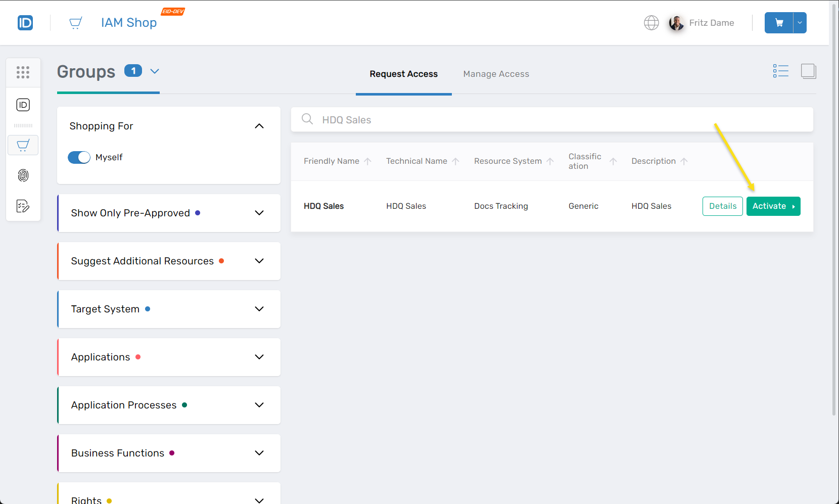Screen dimensions: 839x504
Task: Click the card view layout icon
Action: [x=808, y=71]
